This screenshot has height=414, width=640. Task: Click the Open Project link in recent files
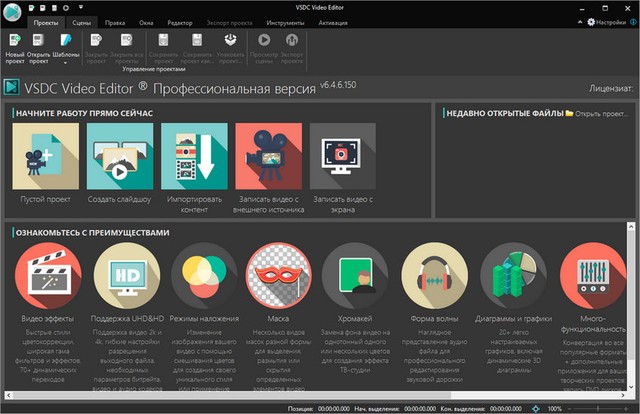tap(598, 114)
